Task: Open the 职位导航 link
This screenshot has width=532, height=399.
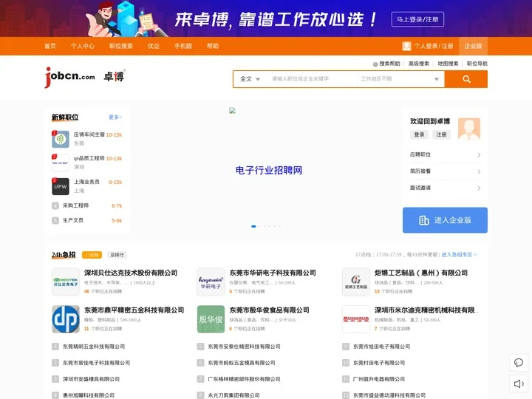Action: click(477, 64)
